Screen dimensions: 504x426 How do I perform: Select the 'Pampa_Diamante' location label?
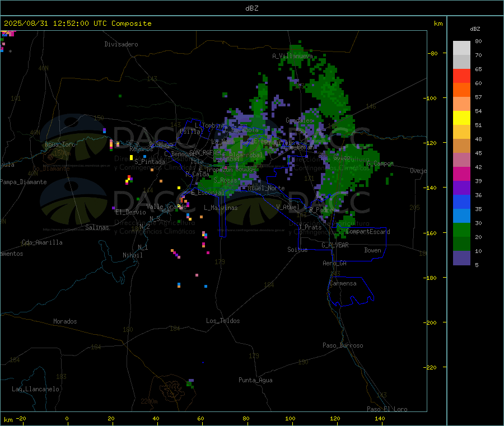pyautogui.click(x=24, y=182)
